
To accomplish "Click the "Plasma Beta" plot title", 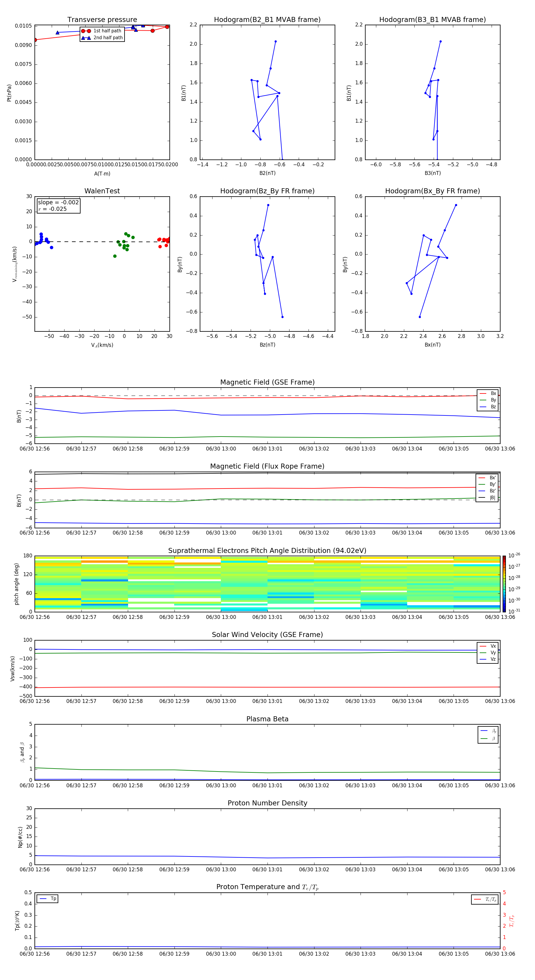I will click(x=267, y=719).
